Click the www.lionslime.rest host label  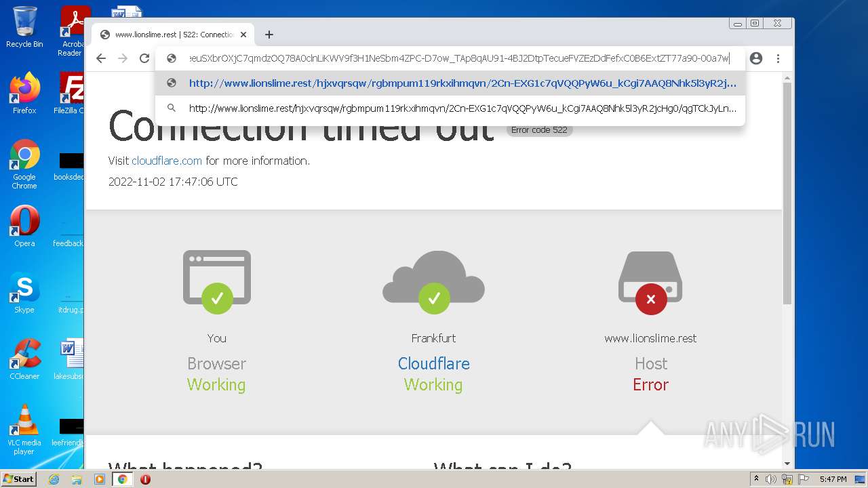click(x=650, y=338)
